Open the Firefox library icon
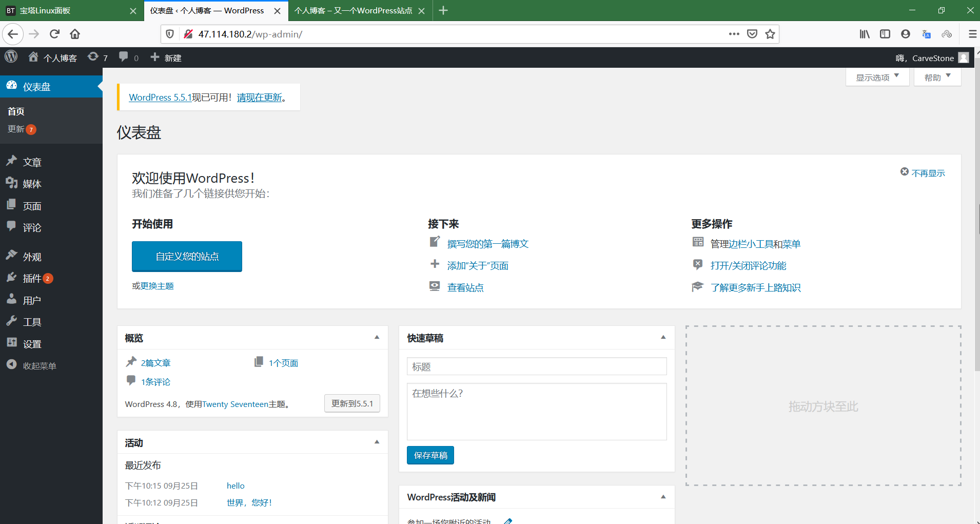The height and width of the screenshot is (524, 980). point(865,34)
